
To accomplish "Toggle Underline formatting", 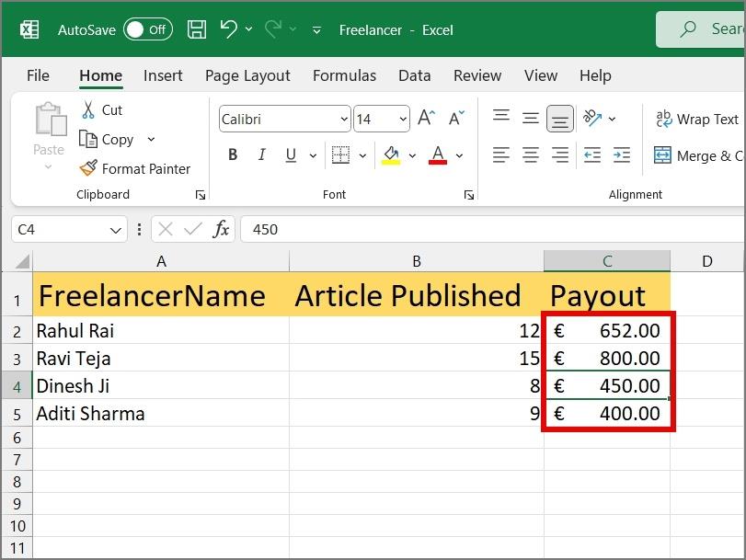I will pos(291,154).
